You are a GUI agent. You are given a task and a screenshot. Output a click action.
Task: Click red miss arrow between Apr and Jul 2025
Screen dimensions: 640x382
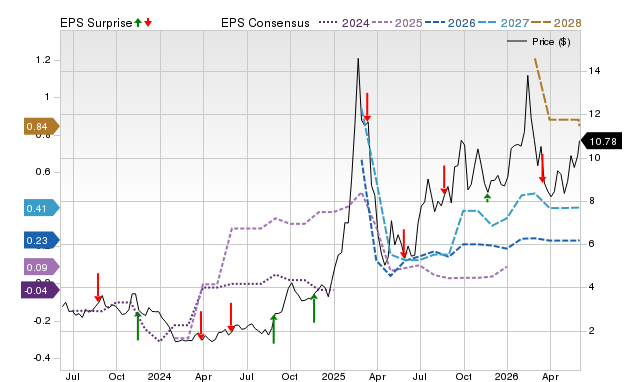pos(403,244)
